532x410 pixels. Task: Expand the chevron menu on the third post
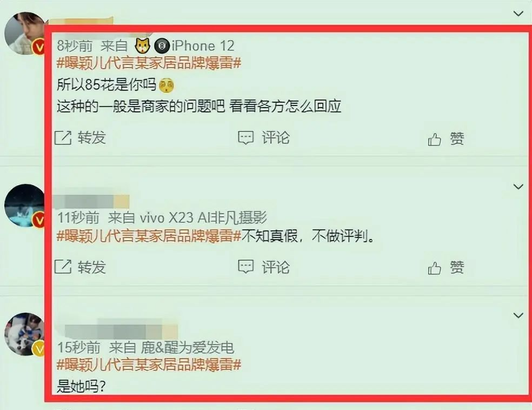(518, 315)
